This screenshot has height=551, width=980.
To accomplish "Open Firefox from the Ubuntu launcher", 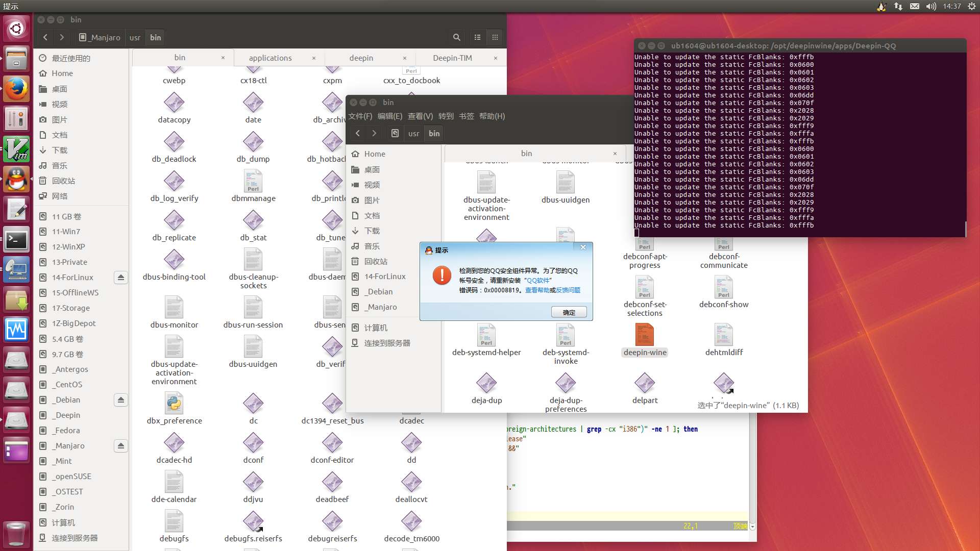I will coord(16,89).
